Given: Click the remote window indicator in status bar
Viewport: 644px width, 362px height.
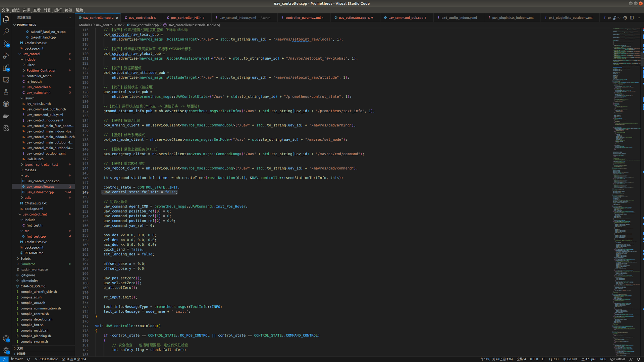Looking at the screenshot, I should coord(4,359).
